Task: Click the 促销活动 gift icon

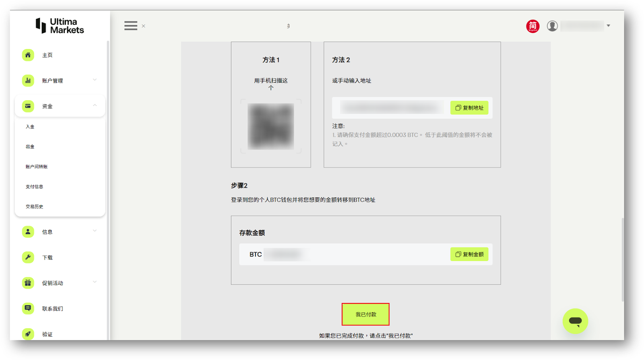Action: click(x=28, y=283)
